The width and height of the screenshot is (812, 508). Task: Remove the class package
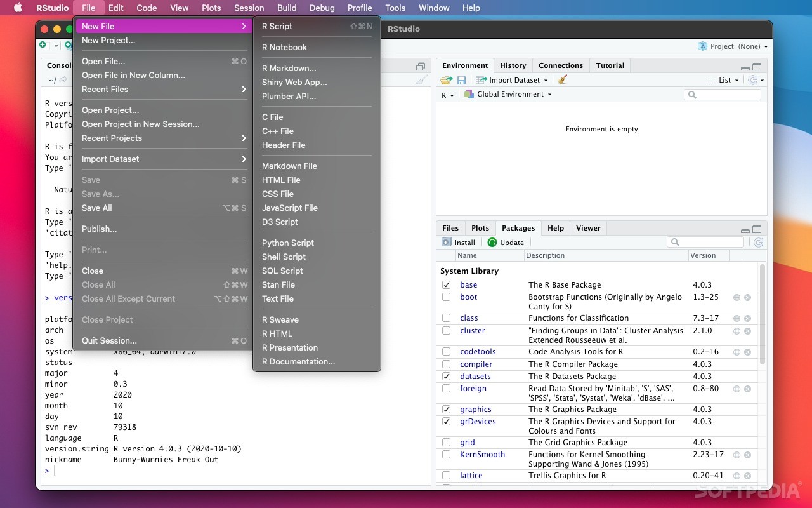pos(747,318)
